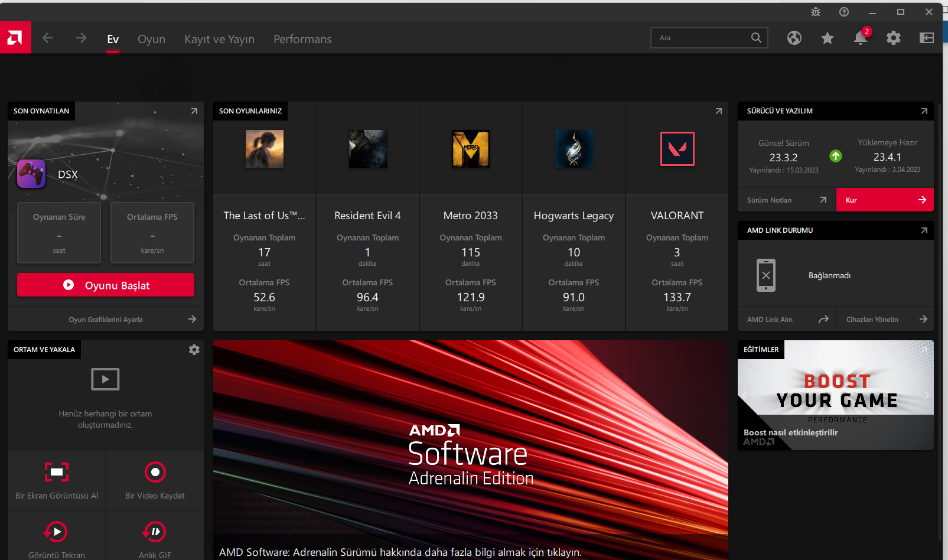948x560 pixels.
Task: Click the Resident Evil 4 title
Action: (x=367, y=216)
